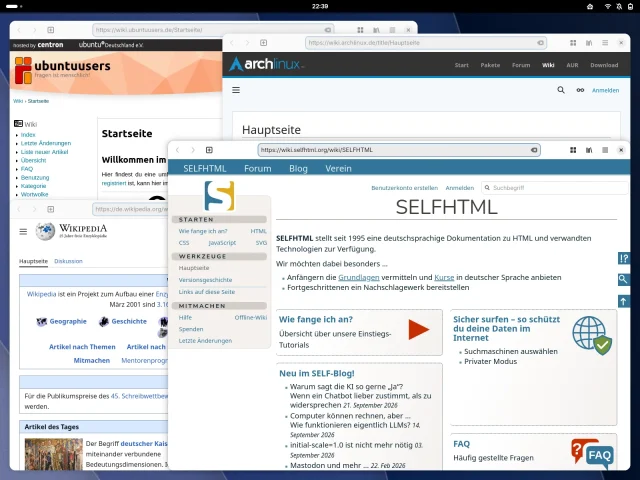Open hamburger menu in SELFHTML window
640x480 pixels.
605,150
